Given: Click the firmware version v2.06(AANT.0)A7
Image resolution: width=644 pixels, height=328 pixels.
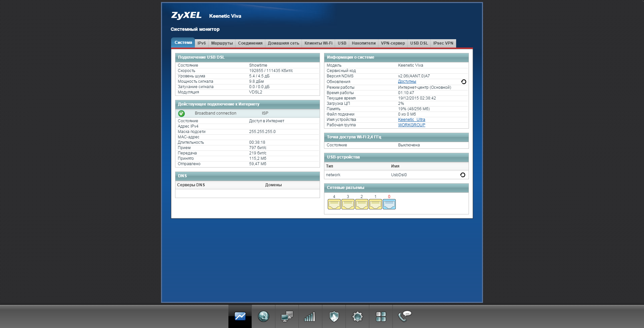Looking at the screenshot, I should coord(414,76).
